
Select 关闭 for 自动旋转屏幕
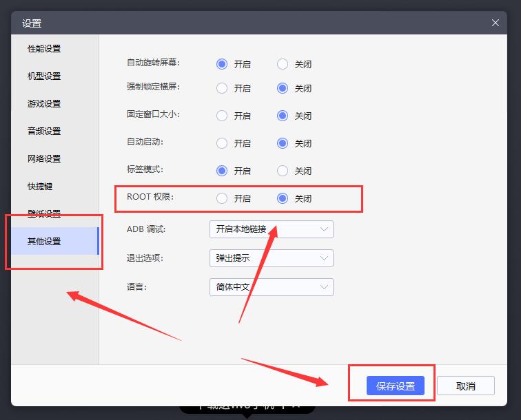pos(283,64)
